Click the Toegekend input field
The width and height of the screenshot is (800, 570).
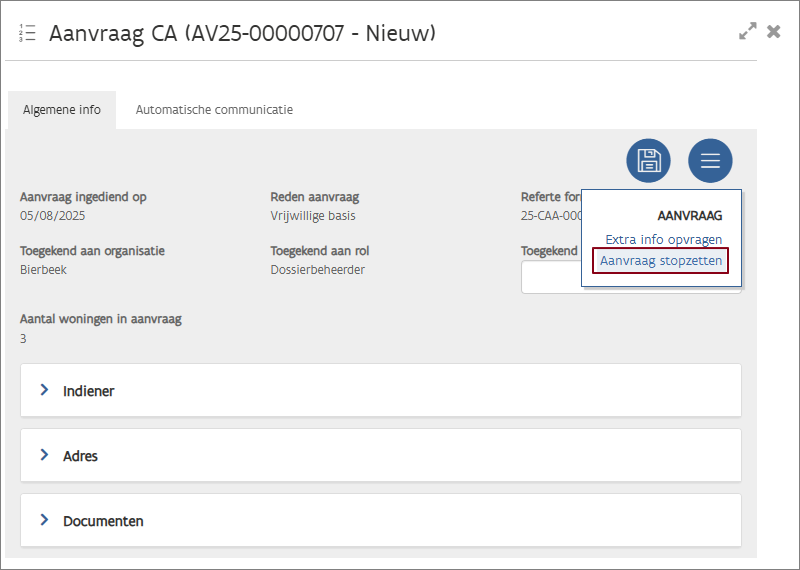click(x=550, y=278)
